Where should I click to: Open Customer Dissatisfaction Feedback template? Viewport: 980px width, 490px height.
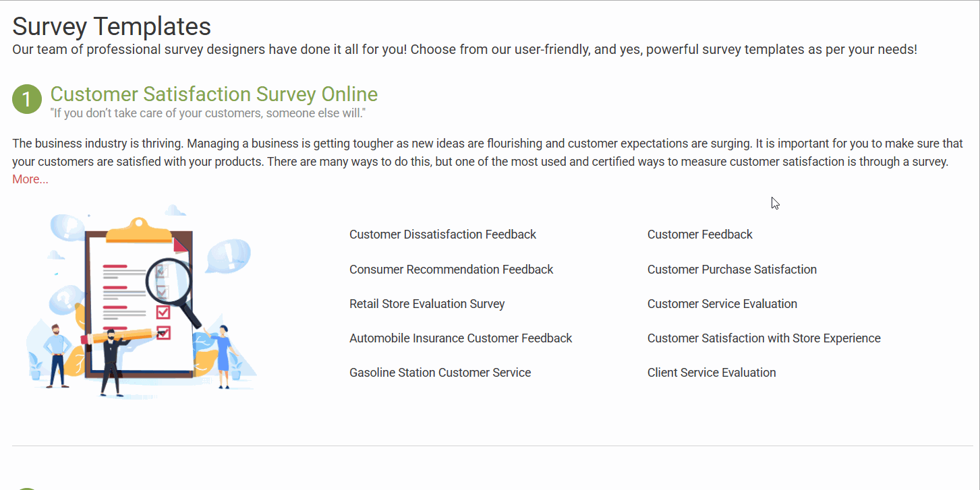point(442,235)
